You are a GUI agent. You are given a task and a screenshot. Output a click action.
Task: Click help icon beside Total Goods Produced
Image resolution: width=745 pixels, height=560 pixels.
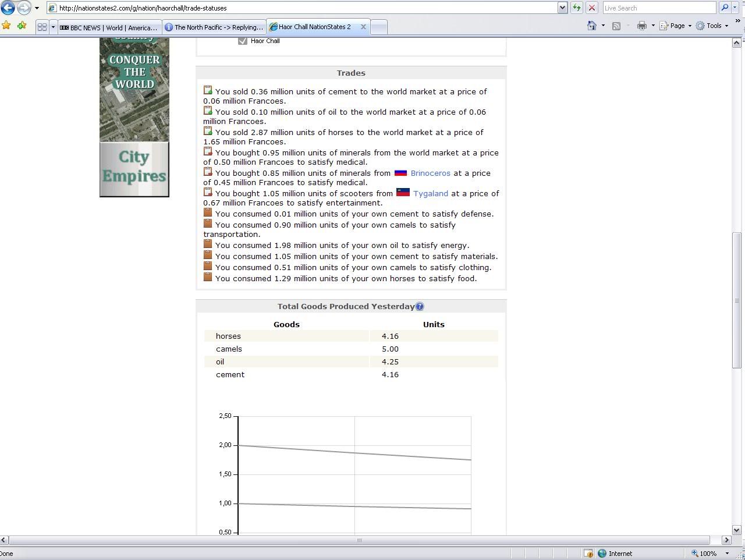pyautogui.click(x=420, y=306)
